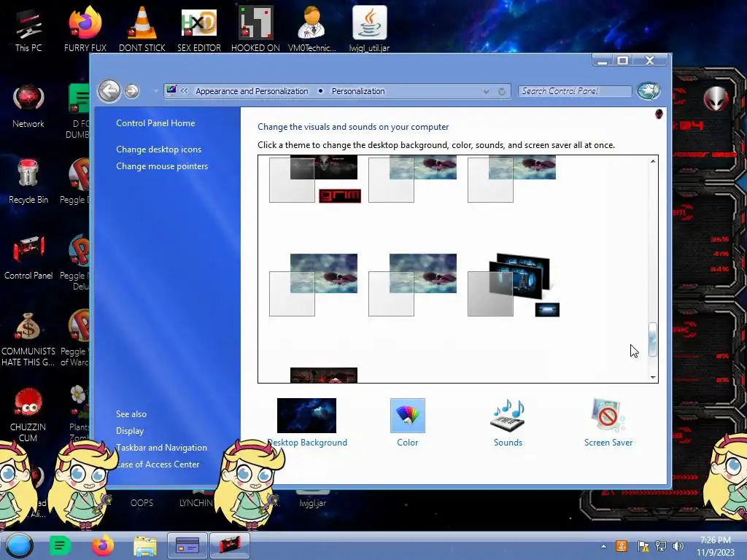Screen dimensions: 747x560
Task: Open the lwjgl_util.jar desktop file
Action: click(x=369, y=29)
